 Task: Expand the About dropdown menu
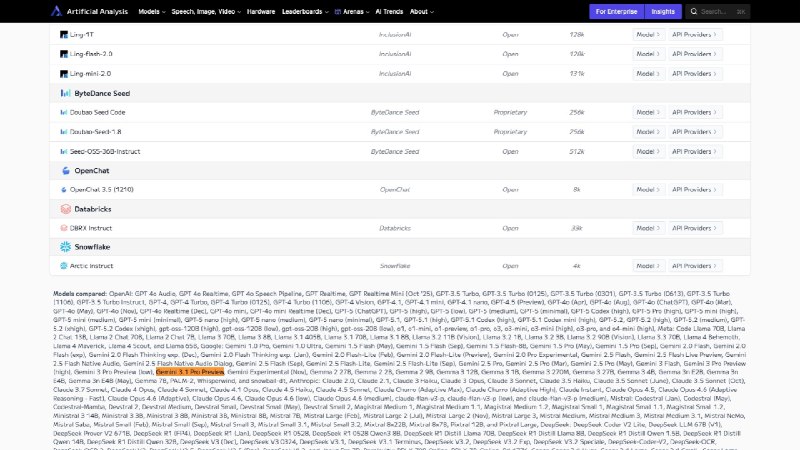(x=422, y=12)
